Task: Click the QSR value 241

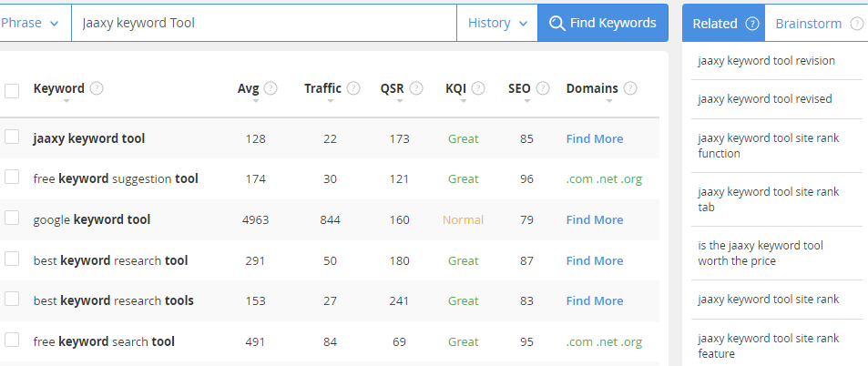Action: pyautogui.click(x=399, y=300)
